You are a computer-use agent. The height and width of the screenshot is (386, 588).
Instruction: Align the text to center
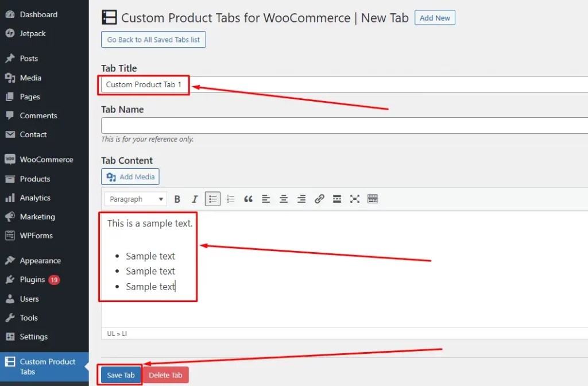(x=283, y=199)
